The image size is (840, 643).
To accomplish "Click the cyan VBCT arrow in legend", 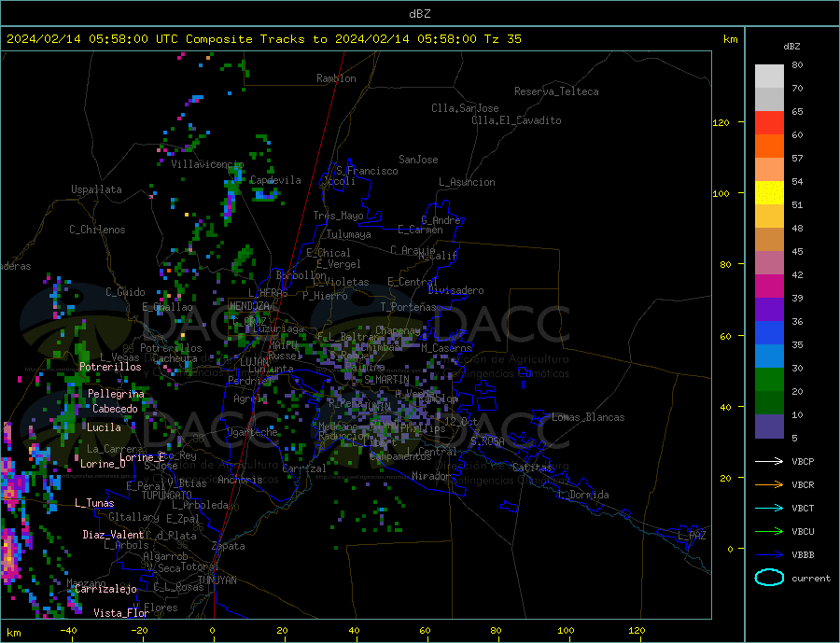I will 769,508.
